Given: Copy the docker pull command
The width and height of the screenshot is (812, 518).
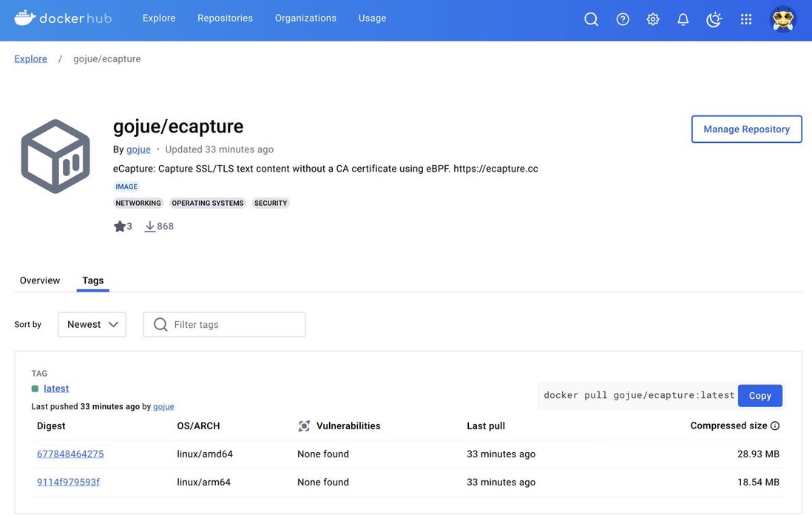Looking at the screenshot, I should (759, 395).
